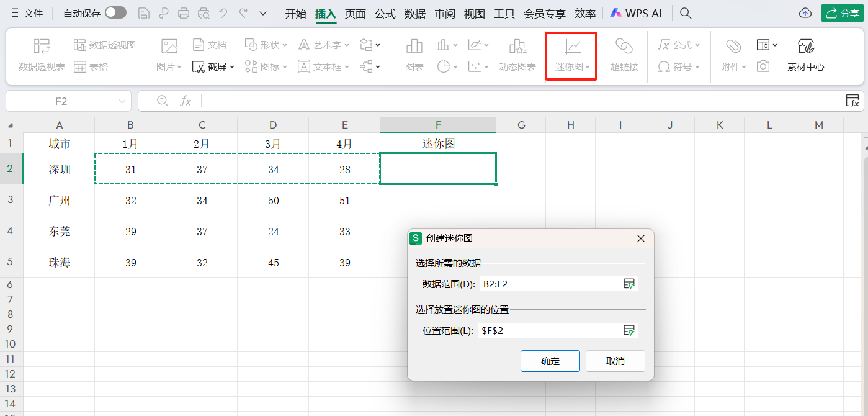Insert a 动态图表 dynamic chart
Screen dimensions: 868x416
pos(517,55)
